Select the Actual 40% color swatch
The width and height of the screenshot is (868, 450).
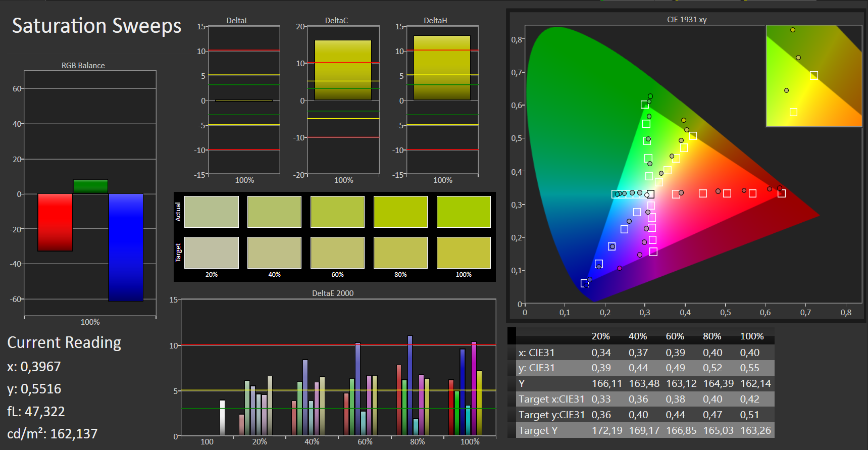274,212
